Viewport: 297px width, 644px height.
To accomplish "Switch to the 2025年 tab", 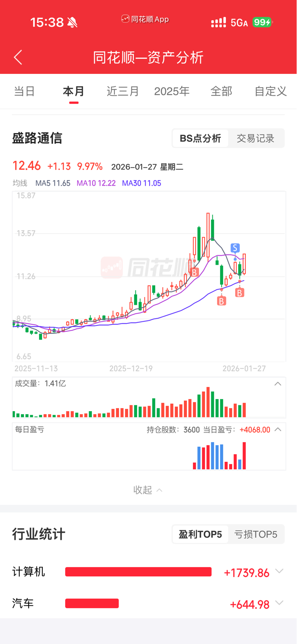I will click(x=172, y=91).
